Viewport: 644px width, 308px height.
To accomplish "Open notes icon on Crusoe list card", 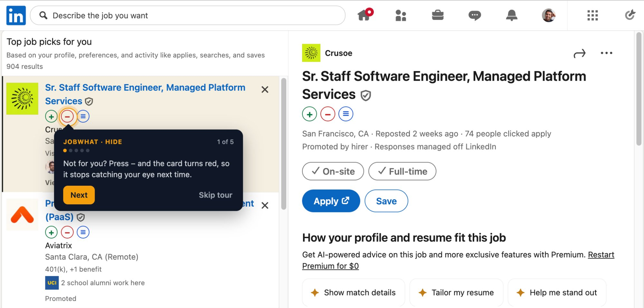I will pyautogui.click(x=83, y=116).
